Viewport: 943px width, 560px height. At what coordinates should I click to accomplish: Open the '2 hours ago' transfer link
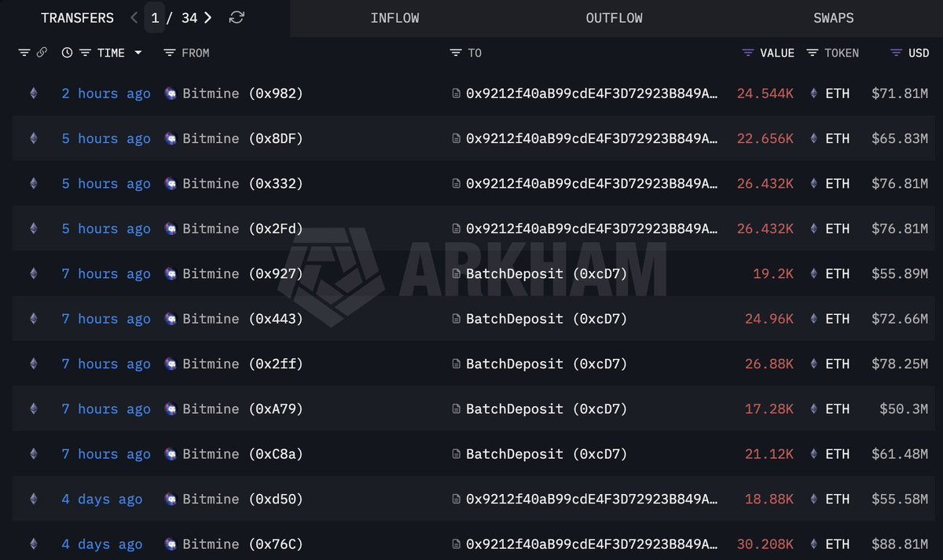pos(106,93)
